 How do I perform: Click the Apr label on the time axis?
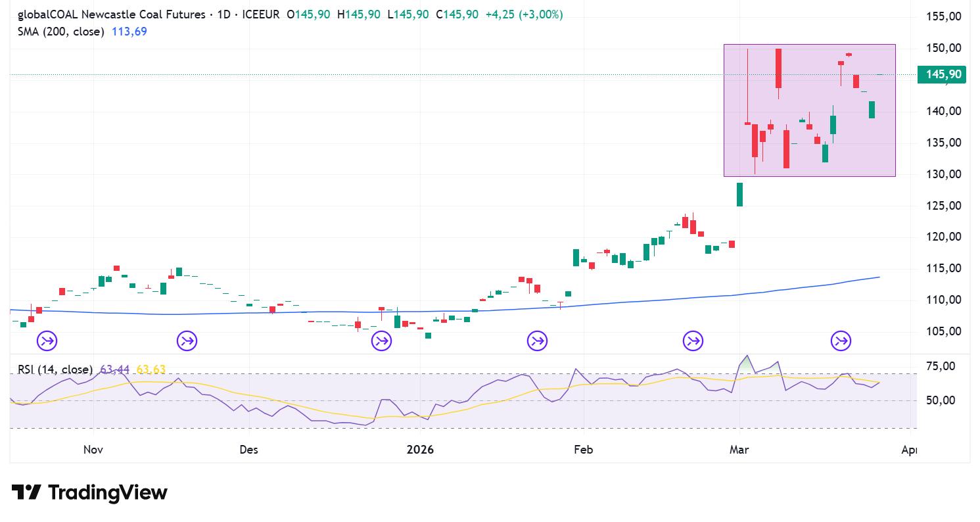pyautogui.click(x=910, y=450)
